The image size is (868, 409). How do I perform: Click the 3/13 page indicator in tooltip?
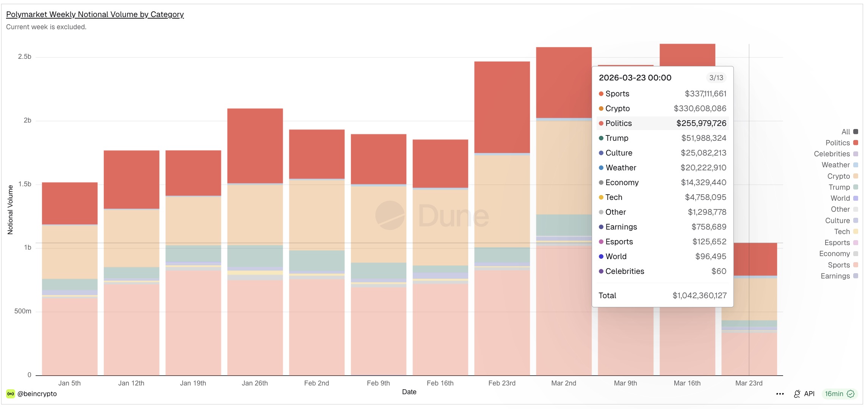(x=716, y=78)
